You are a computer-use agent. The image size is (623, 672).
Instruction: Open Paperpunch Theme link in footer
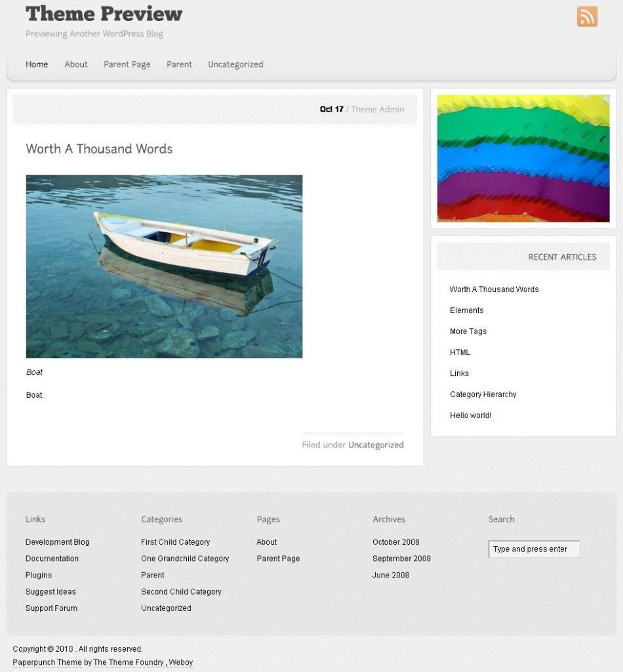(47, 662)
